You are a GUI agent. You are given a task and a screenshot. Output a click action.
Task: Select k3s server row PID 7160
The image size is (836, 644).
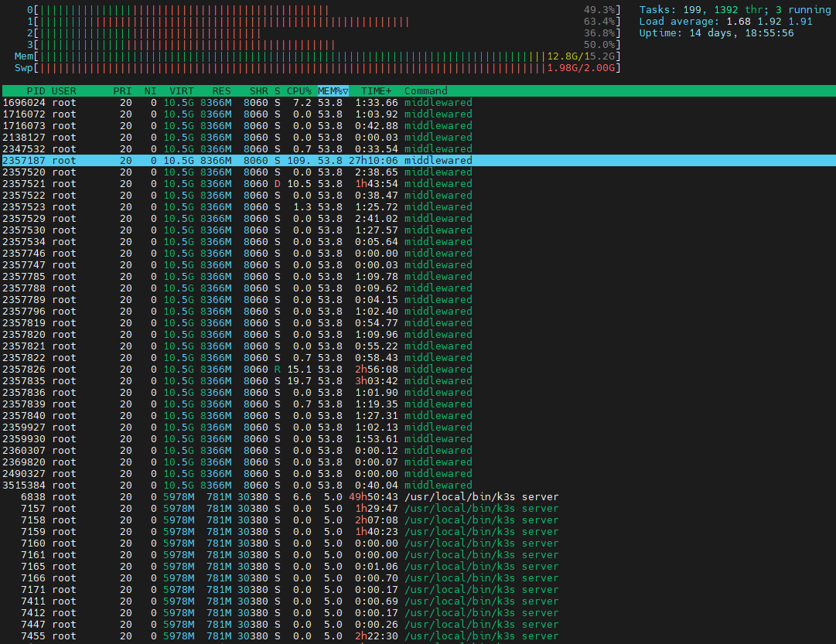[418, 543]
